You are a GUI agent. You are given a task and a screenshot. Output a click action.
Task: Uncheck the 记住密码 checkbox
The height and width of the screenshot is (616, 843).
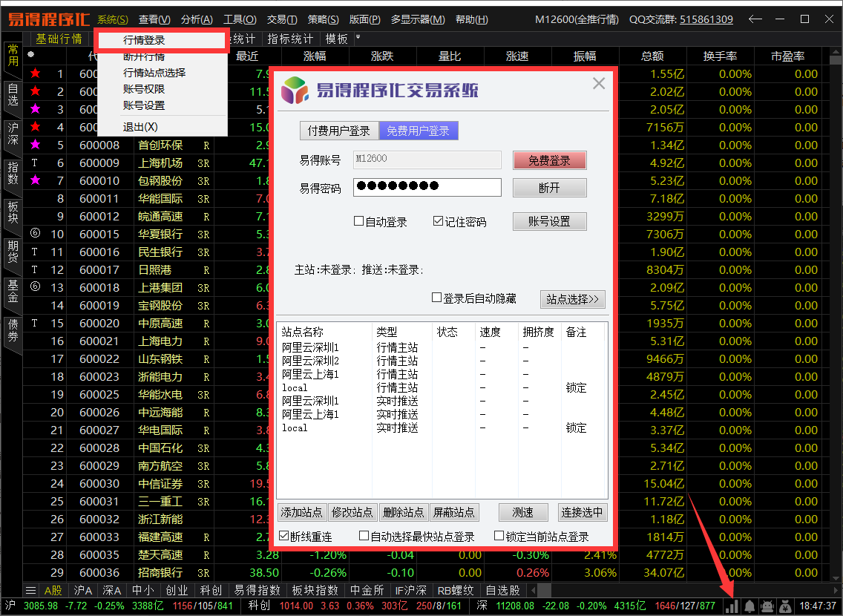438,221
